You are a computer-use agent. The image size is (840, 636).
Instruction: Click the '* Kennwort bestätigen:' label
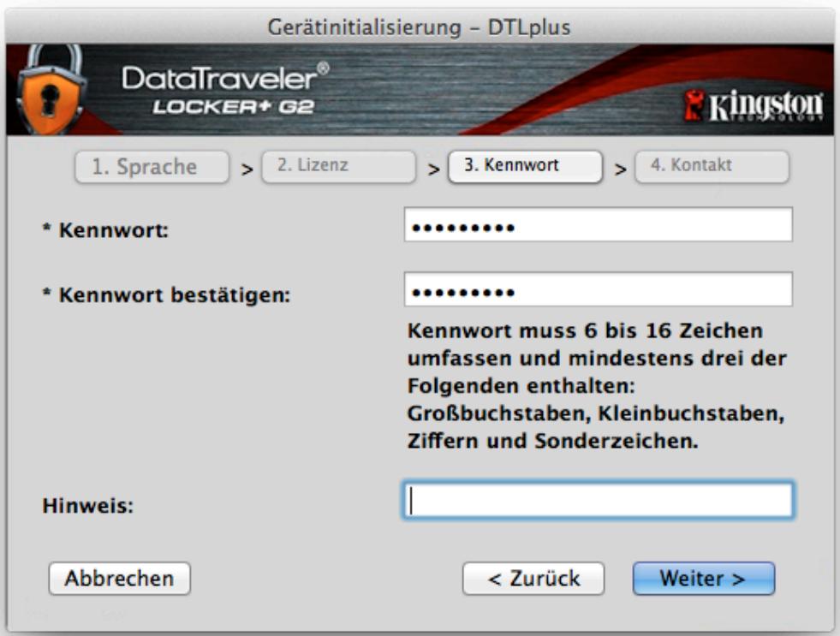pos(166,294)
